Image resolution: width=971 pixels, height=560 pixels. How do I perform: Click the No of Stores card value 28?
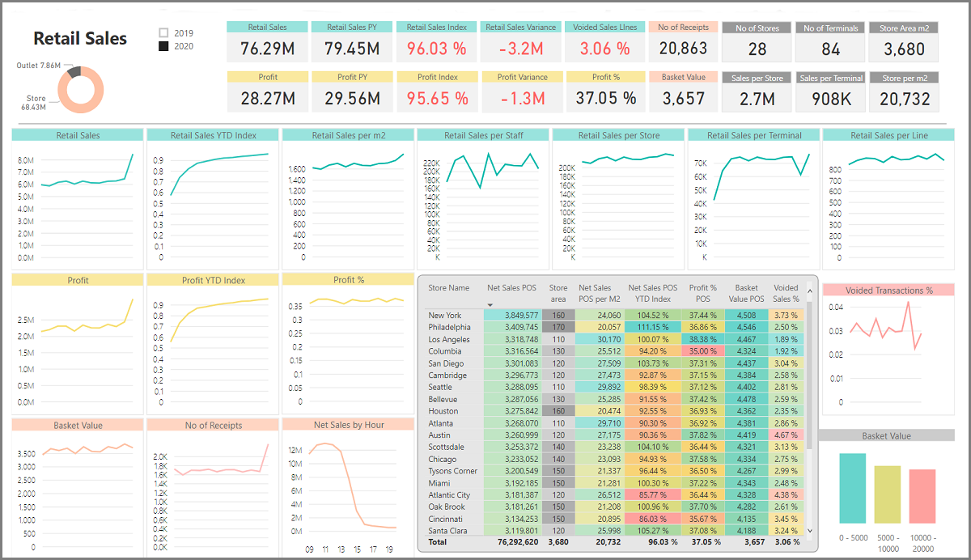pos(757,49)
